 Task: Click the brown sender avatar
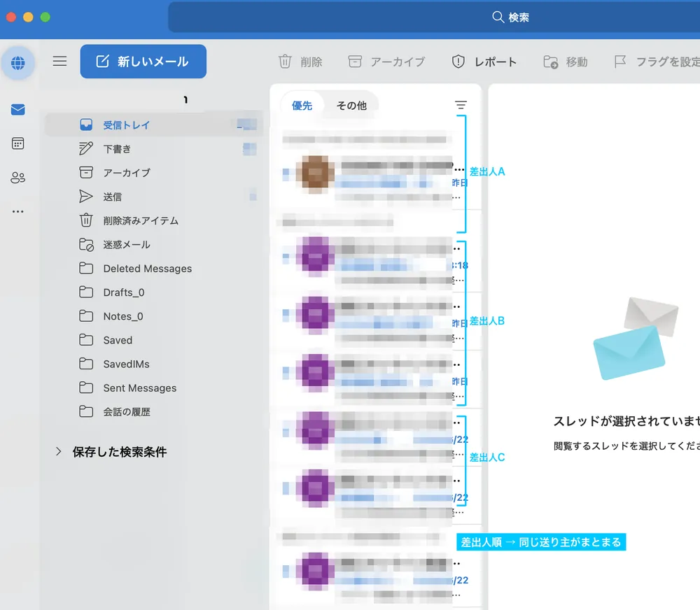(316, 173)
